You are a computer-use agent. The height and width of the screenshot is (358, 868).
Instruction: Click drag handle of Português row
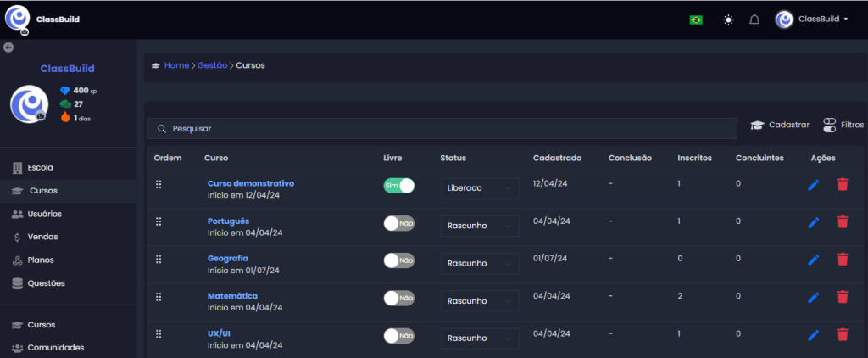(159, 221)
